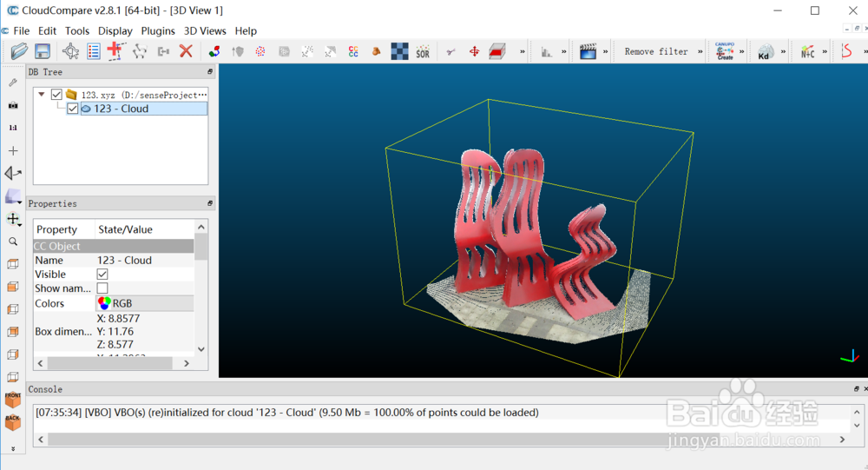
Task: Click the blue checkerboard rasterize icon
Action: pyautogui.click(x=399, y=51)
